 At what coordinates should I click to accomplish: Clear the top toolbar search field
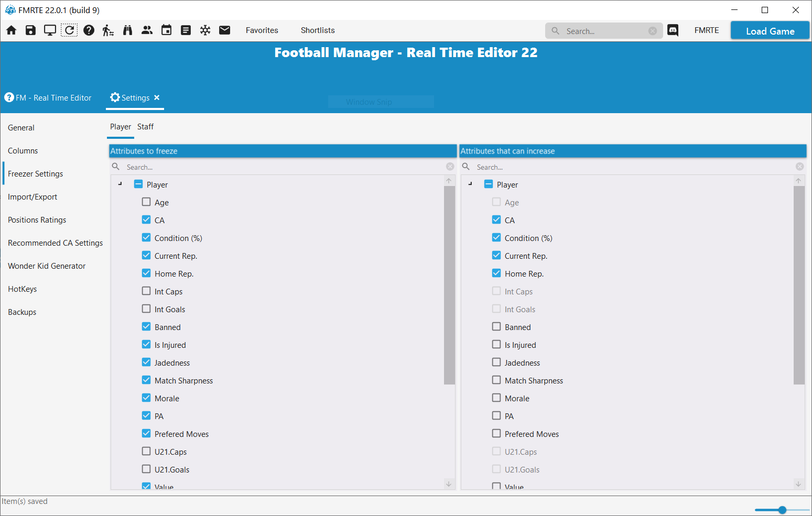pyautogui.click(x=653, y=31)
